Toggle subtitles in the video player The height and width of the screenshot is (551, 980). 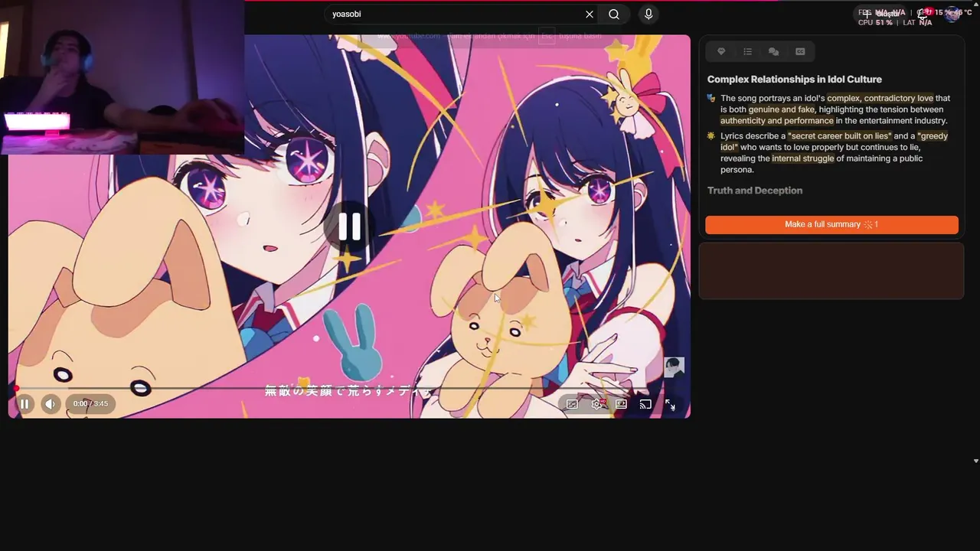pos(572,404)
